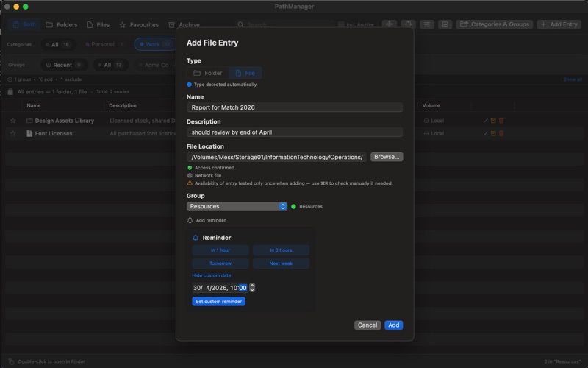This screenshot has height=368, width=588.
Task: Click the sliders settings toolbar icon
Action: pyautogui.click(x=427, y=24)
